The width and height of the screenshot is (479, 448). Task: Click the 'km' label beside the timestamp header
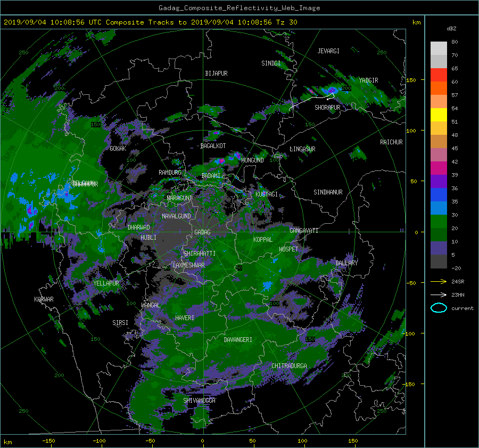pyautogui.click(x=416, y=22)
